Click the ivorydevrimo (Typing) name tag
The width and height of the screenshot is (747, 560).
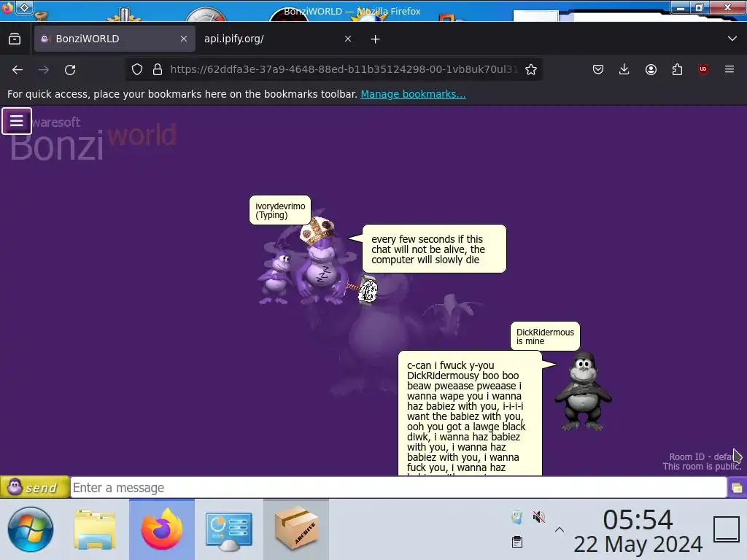(280, 210)
